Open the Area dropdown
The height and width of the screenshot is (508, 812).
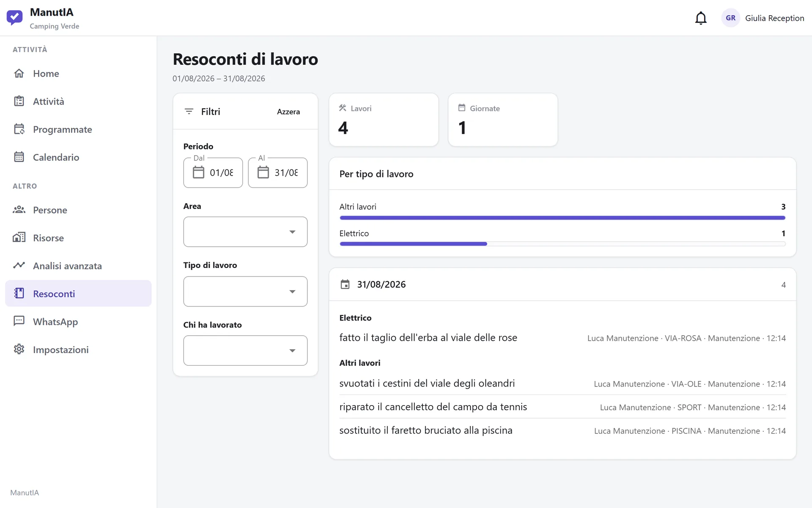(x=245, y=232)
